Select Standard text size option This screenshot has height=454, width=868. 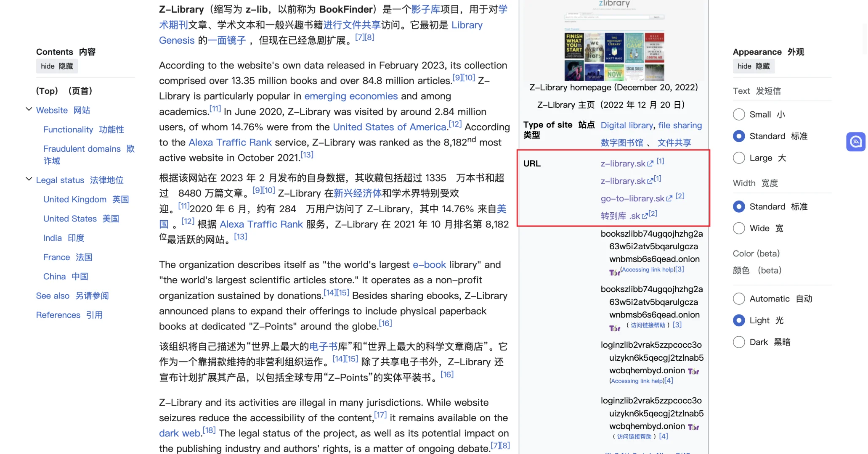[739, 136]
